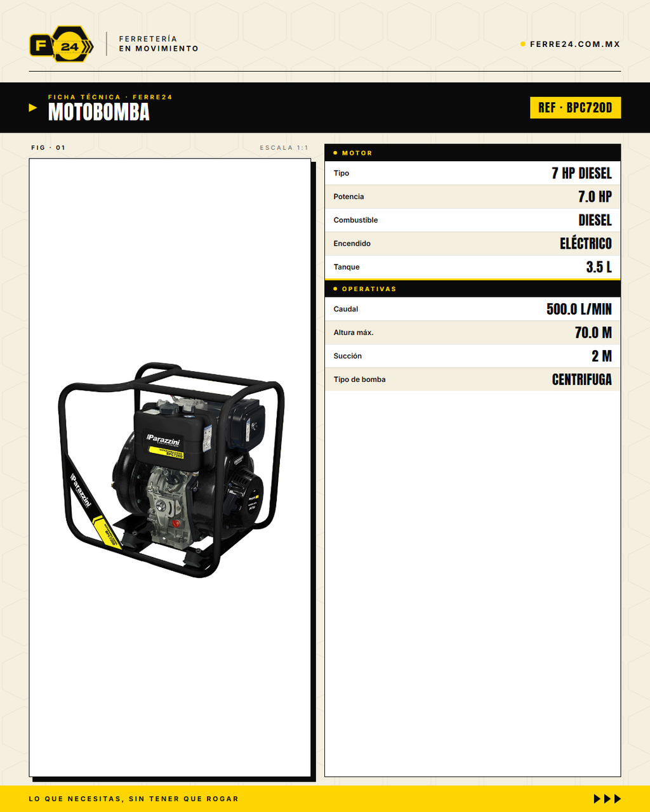Select the 'CENTRIFUGA' pump type value
Image resolution: width=650 pixels, height=812 pixels.
tap(582, 379)
